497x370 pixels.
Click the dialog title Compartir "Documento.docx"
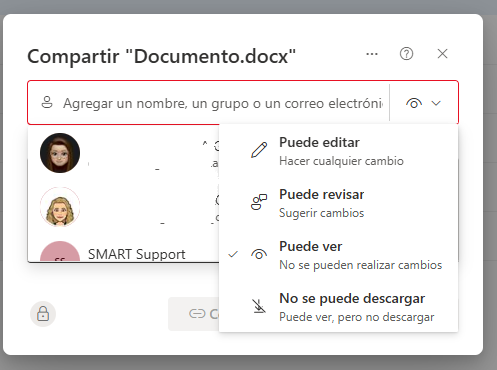pos(162,56)
